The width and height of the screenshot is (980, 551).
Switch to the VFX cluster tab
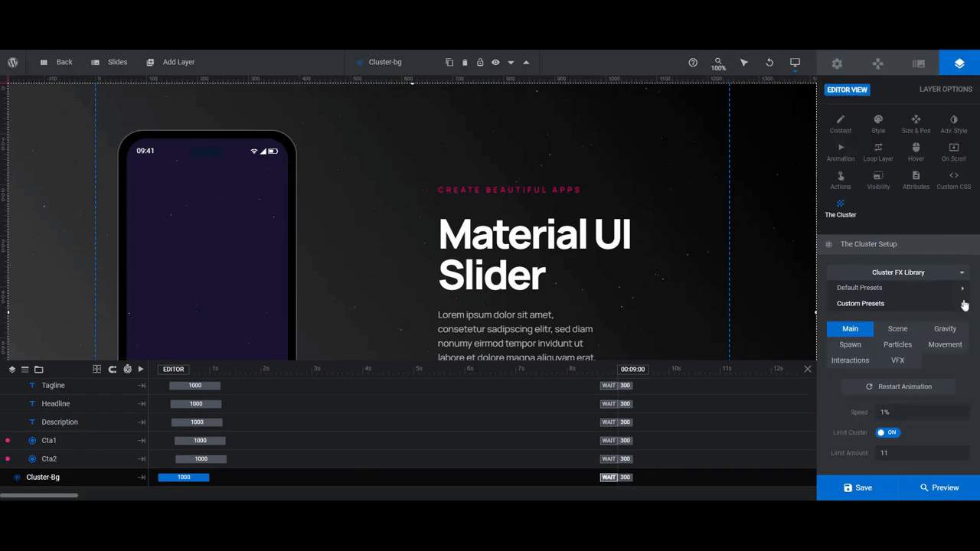pos(897,360)
